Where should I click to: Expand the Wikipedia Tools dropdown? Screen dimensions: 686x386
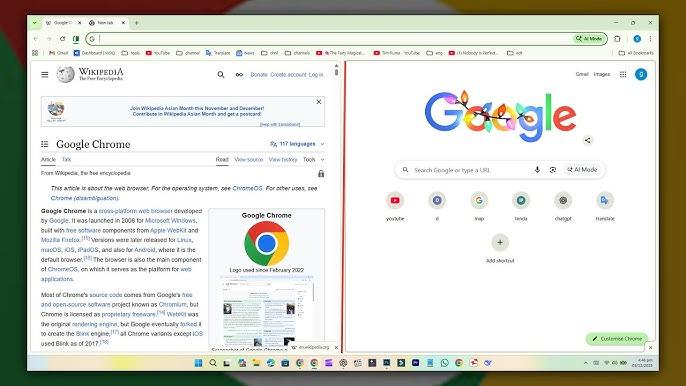[x=314, y=160]
